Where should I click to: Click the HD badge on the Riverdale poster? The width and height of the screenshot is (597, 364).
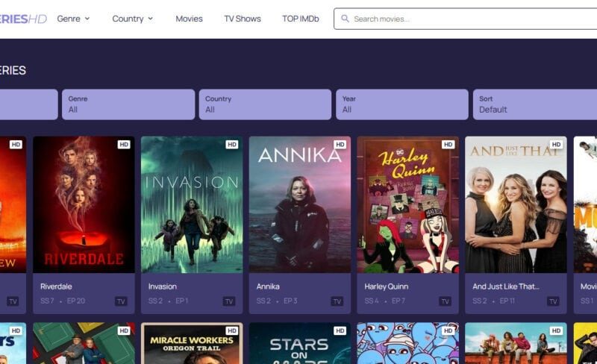pyautogui.click(x=124, y=144)
